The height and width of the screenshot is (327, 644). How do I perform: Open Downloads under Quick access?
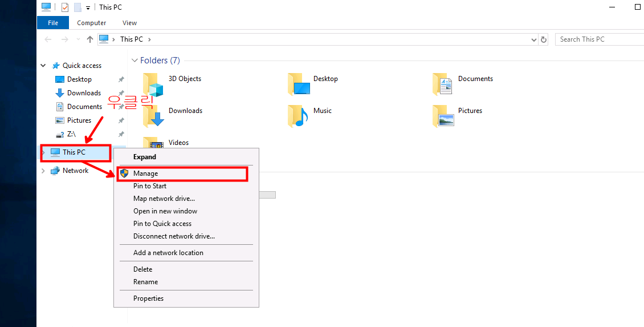pyautogui.click(x=84, y=93)
